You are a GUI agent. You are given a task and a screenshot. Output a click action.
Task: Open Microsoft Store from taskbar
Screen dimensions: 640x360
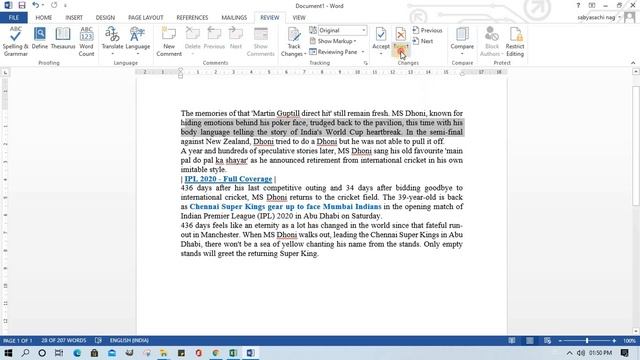point(94,353)
